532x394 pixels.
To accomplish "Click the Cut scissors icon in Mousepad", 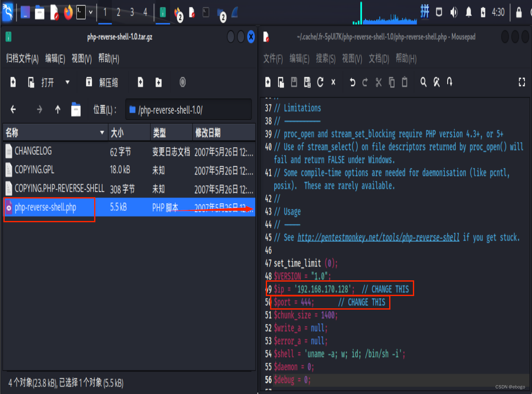I will 379,82.
